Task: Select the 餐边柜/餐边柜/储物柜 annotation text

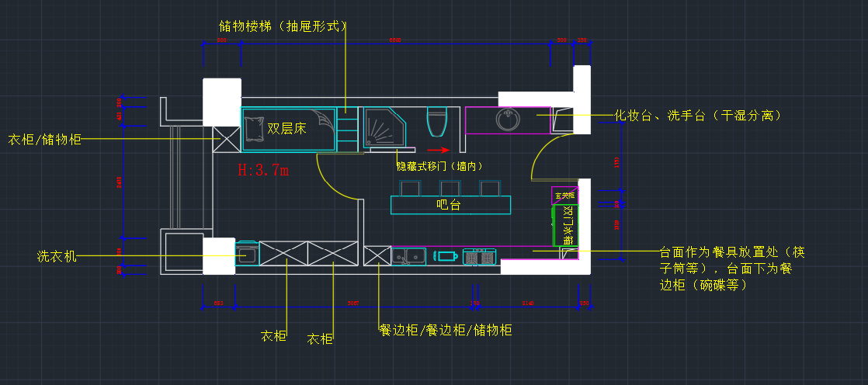Action: (446, 330)
